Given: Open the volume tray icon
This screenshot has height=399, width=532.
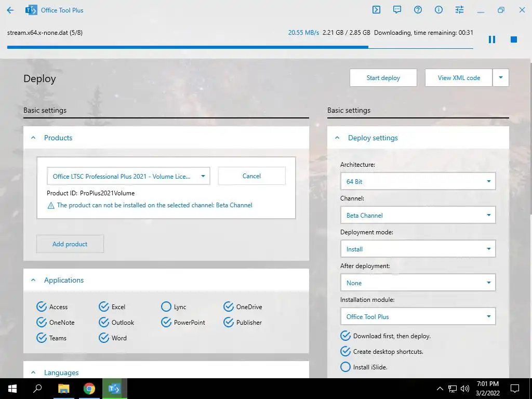Looking at the screenshot, I should [465, 389].
